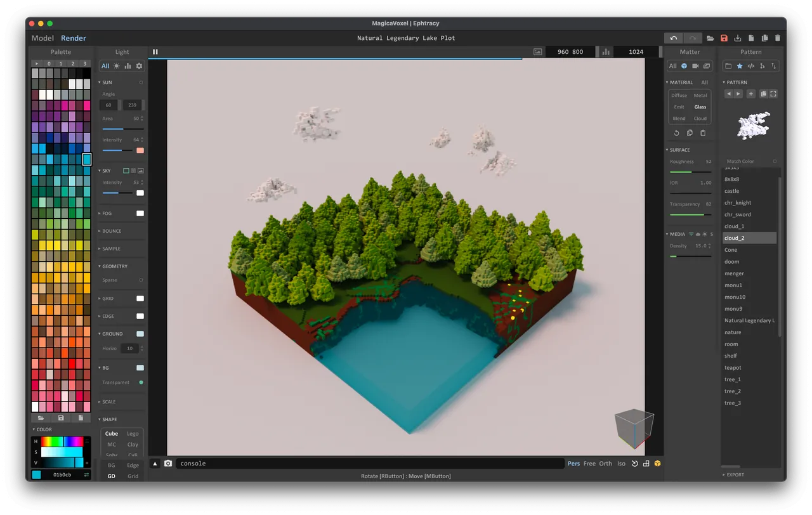Open the folder view icon in the Pattern panel
This screenshot has height=515, width=812.
(x=728, y=66)
